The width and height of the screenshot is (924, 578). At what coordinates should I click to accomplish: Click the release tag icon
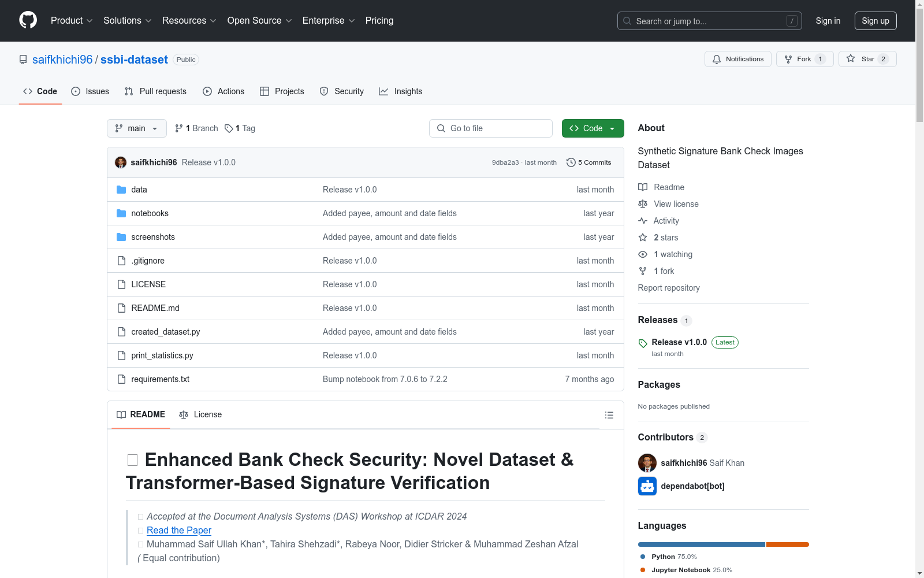tap(643, 343)
